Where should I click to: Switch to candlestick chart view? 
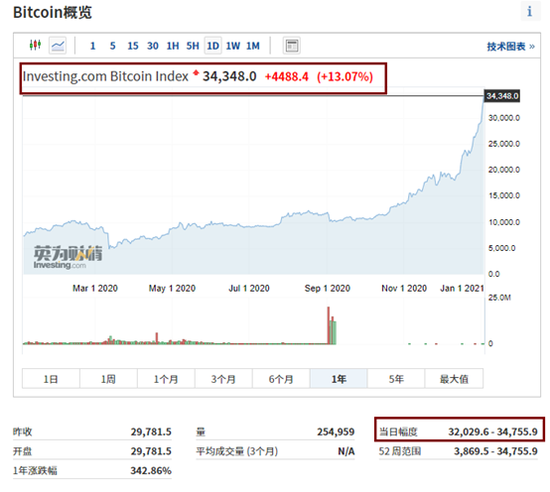tap(35, 45)
